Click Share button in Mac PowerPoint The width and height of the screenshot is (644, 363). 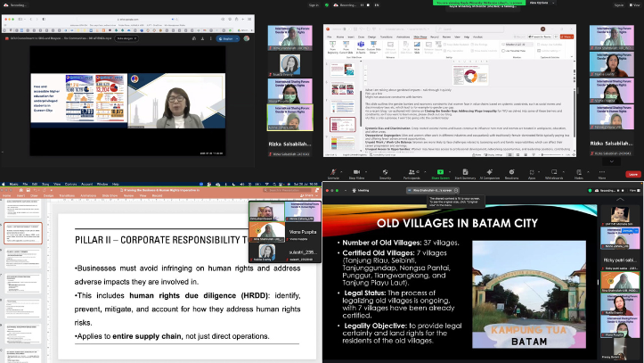point(307,195)
